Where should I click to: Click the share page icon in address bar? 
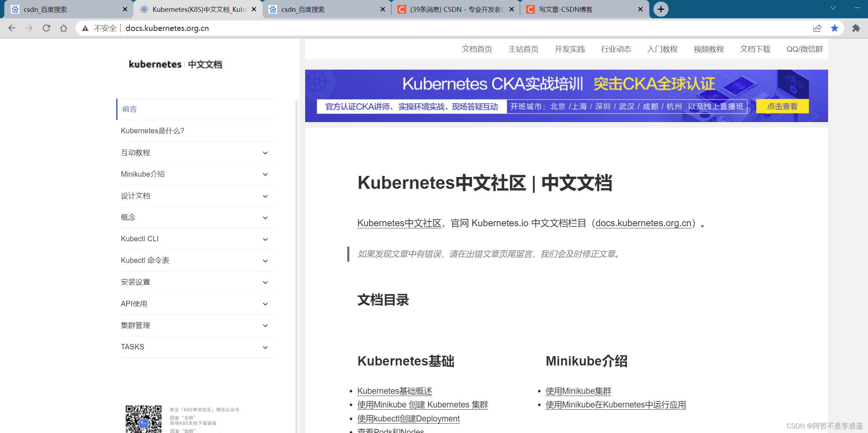pyautogui.click(x=817, y=28)
